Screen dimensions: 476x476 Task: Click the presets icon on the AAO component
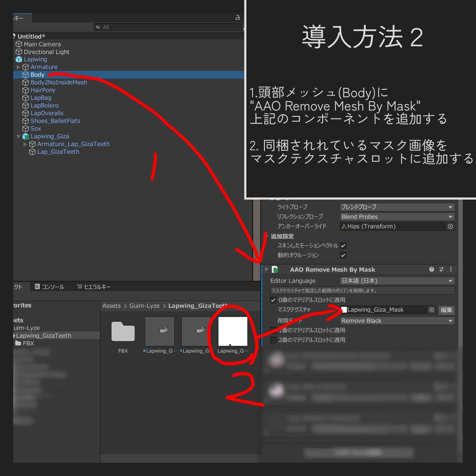441,269
